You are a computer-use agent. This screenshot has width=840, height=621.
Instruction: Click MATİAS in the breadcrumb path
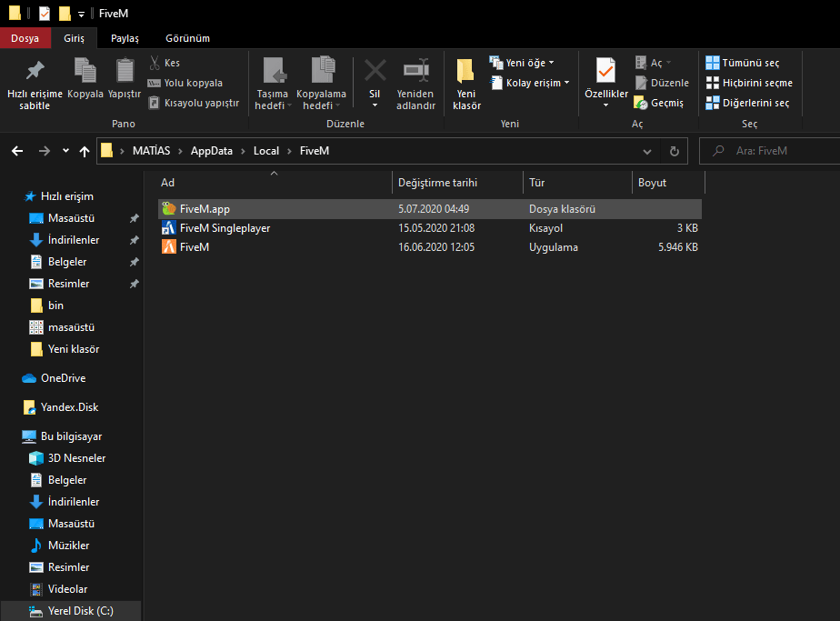(152, 151)
